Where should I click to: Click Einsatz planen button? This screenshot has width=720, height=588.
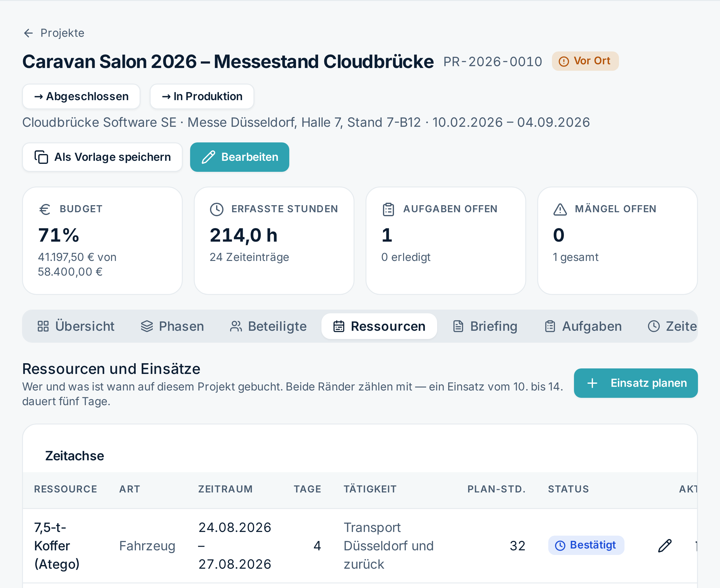pos(636,383)
